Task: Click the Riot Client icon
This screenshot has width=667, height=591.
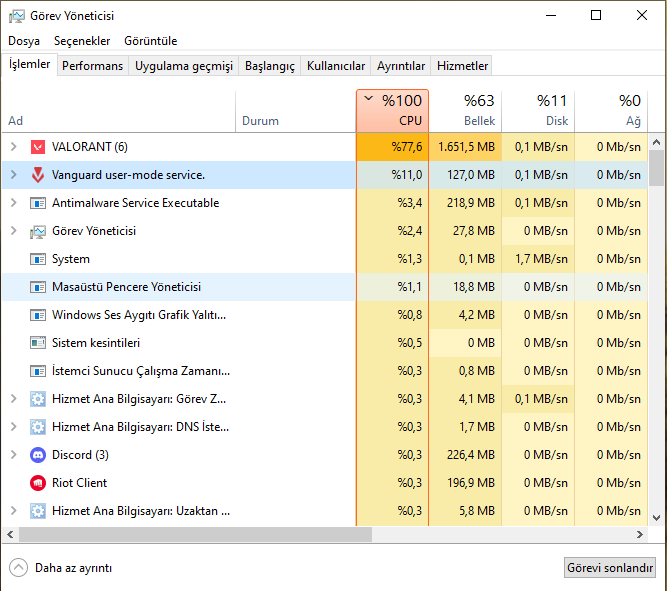Action: (x=38, y=483)
